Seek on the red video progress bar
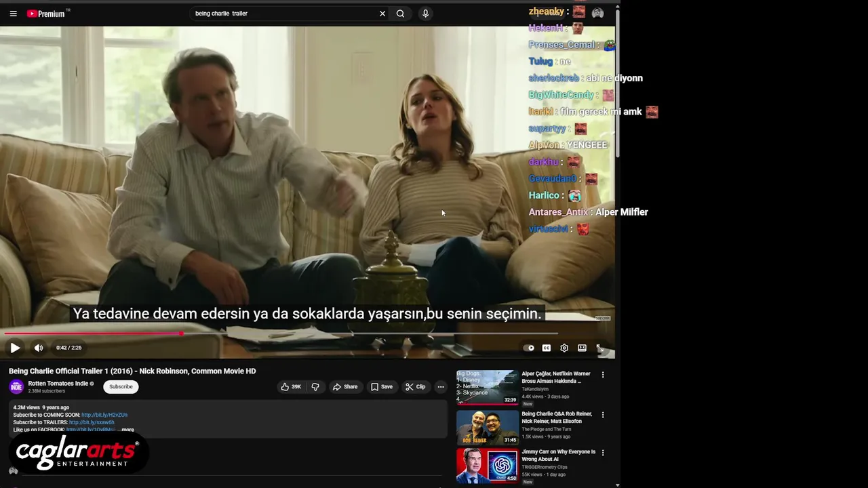The height and width of the screenshot is (488, 868). (280, 333)
